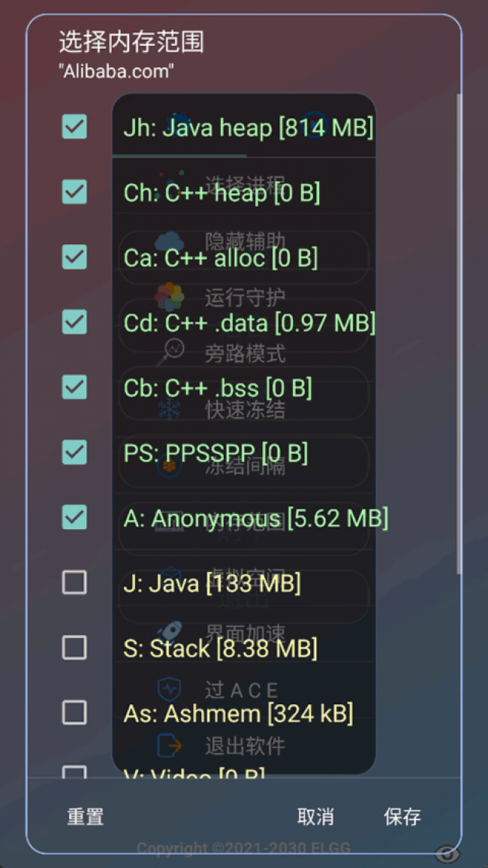Uncheck the A: Anonymous checkbox
Image resolution: width=488 pixels, height=868 pixels.
(x=74, y=518)
